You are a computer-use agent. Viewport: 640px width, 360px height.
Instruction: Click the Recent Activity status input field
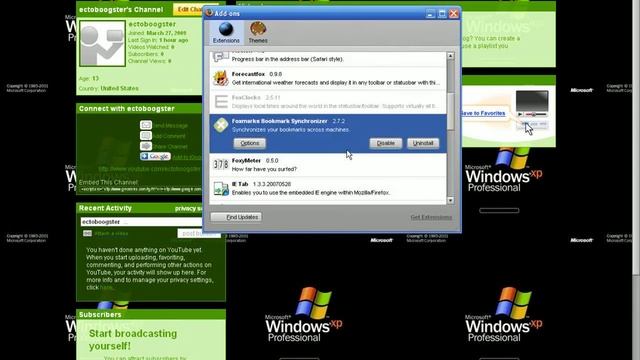141,222
